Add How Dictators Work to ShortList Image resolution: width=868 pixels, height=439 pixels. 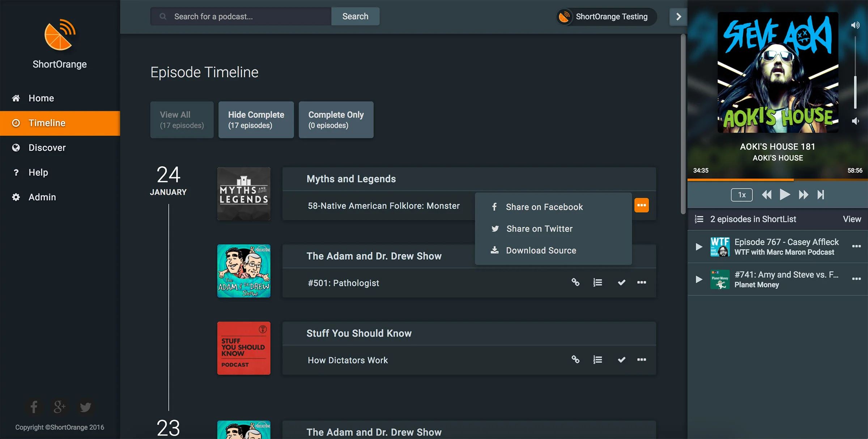click(x=597, y=359)
